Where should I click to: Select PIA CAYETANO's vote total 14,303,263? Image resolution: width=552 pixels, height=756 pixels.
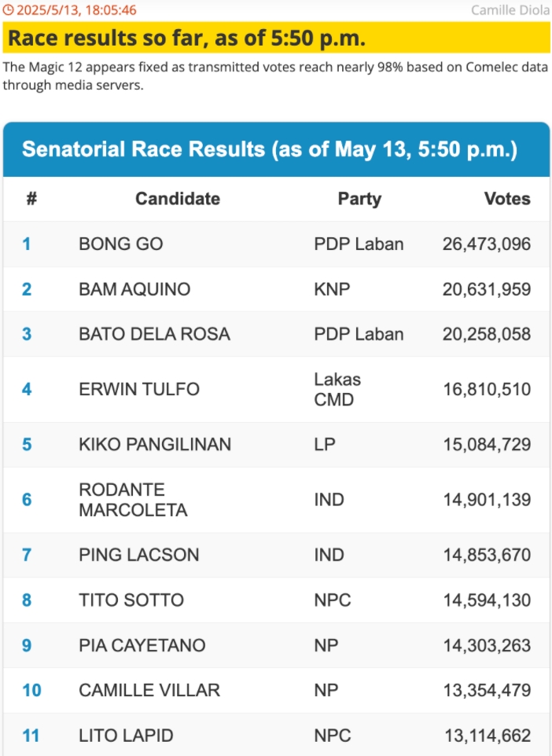[487, 646]
